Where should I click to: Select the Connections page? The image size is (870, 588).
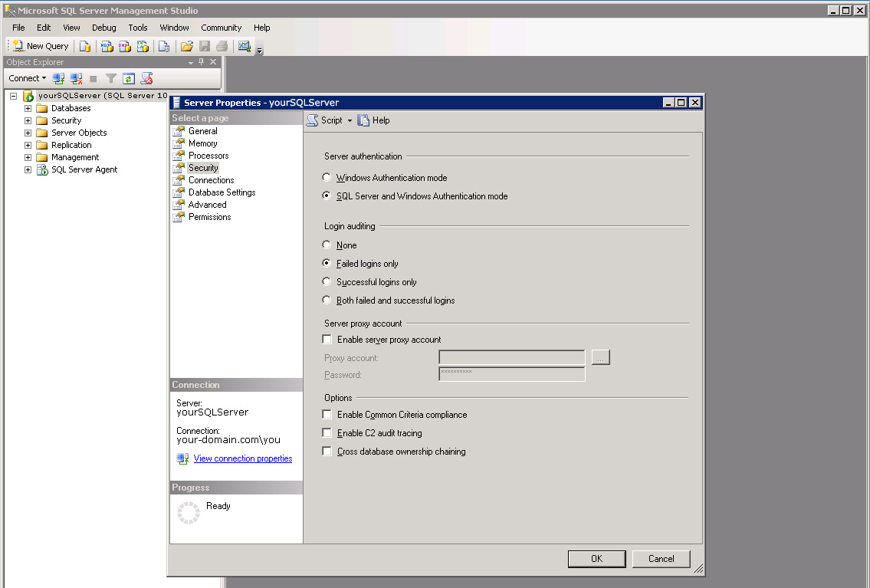[x=212, y=179]
